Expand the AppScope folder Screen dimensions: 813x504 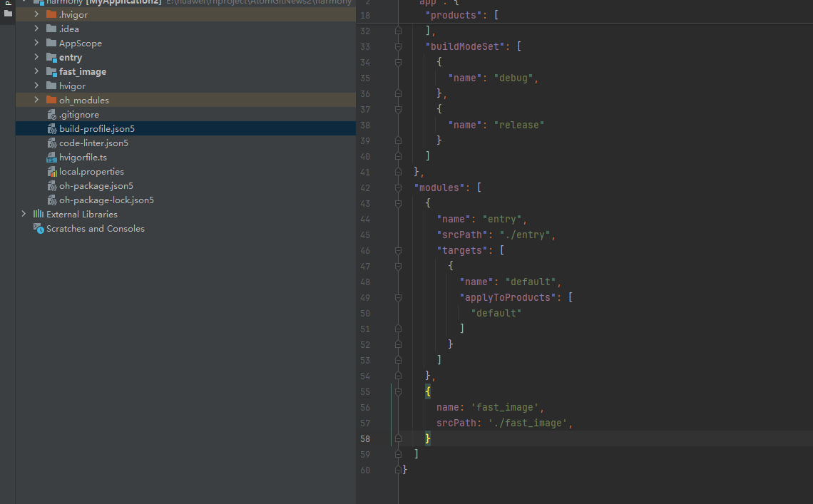(x=36, y=43)
